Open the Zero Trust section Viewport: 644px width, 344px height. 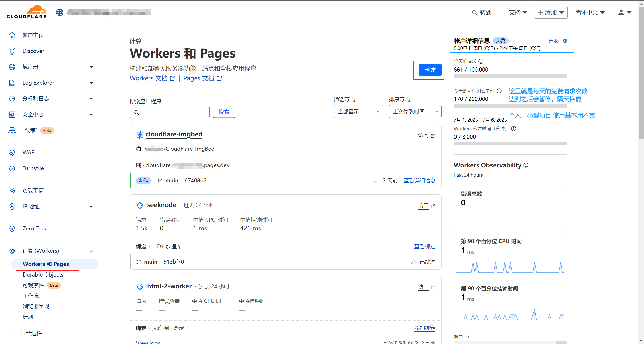[x=35, y=228]
